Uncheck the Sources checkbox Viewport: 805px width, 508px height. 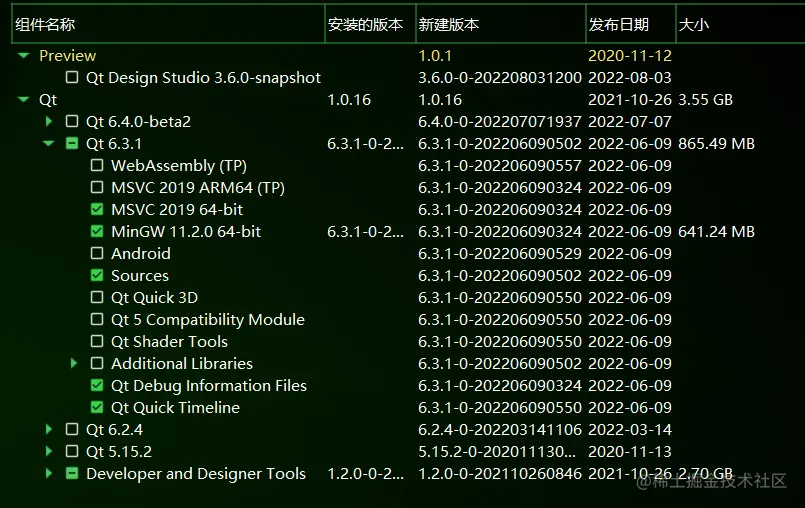[x=97, y=275]
